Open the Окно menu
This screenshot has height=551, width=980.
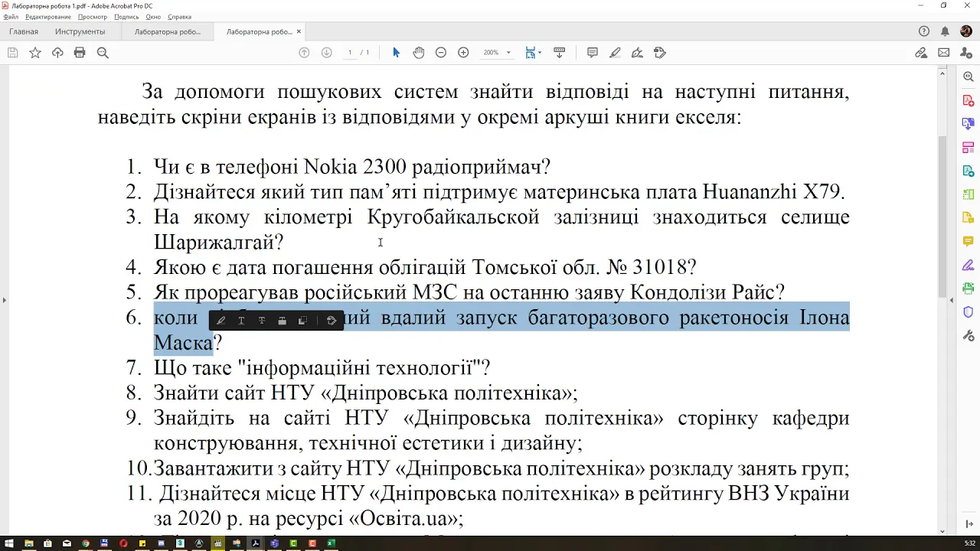click(x=153, y=17)
